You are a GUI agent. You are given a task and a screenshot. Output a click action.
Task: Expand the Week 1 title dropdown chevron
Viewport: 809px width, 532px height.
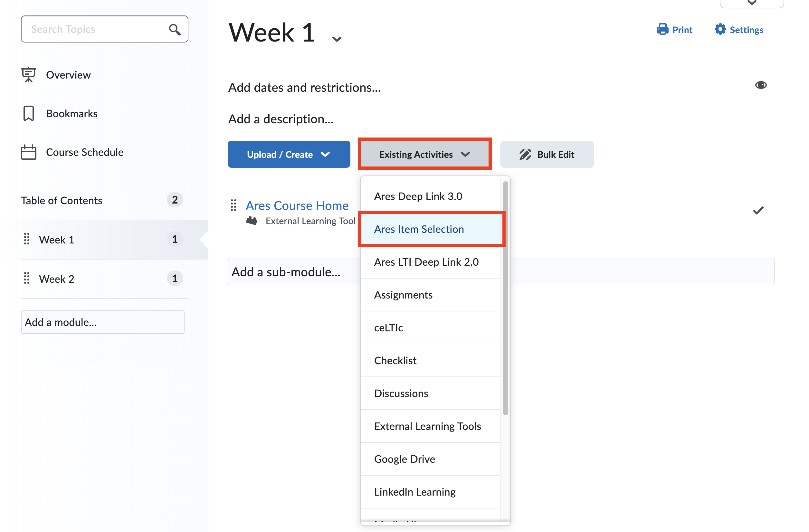click(x=337, y=39)
